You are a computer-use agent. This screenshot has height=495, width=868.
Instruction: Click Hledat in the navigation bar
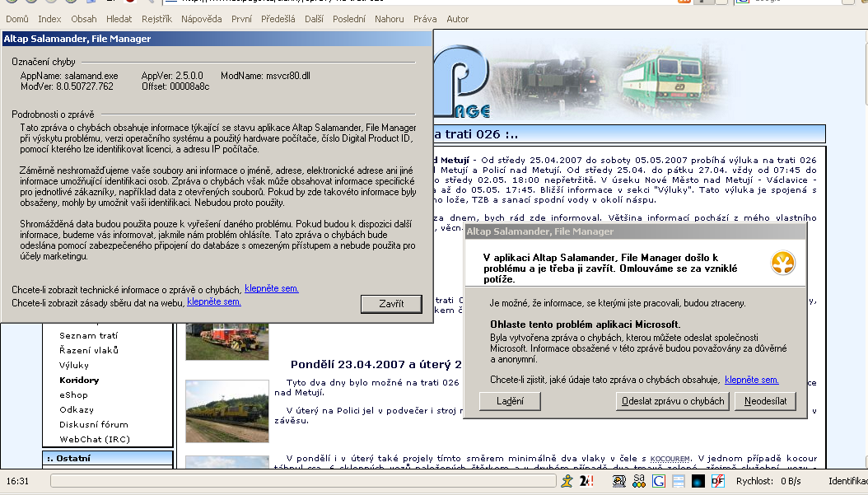pos(119,19)
